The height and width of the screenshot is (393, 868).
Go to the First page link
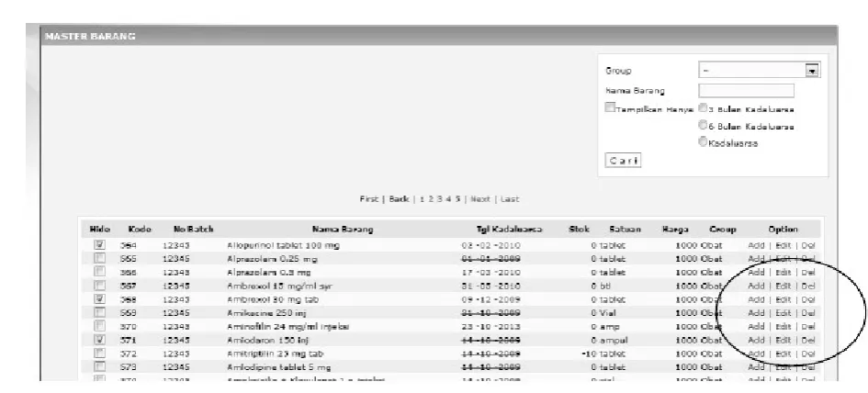tap(368, 199)
